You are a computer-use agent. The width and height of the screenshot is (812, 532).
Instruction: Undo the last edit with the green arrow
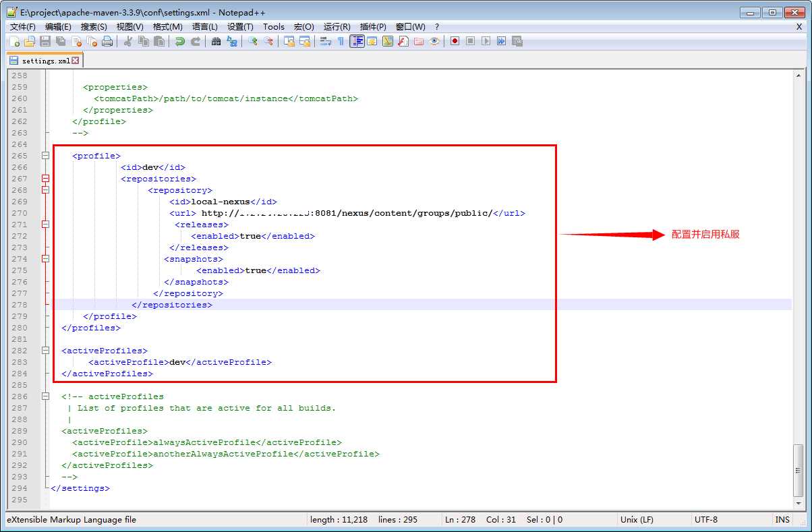click(x=180, y=41)
